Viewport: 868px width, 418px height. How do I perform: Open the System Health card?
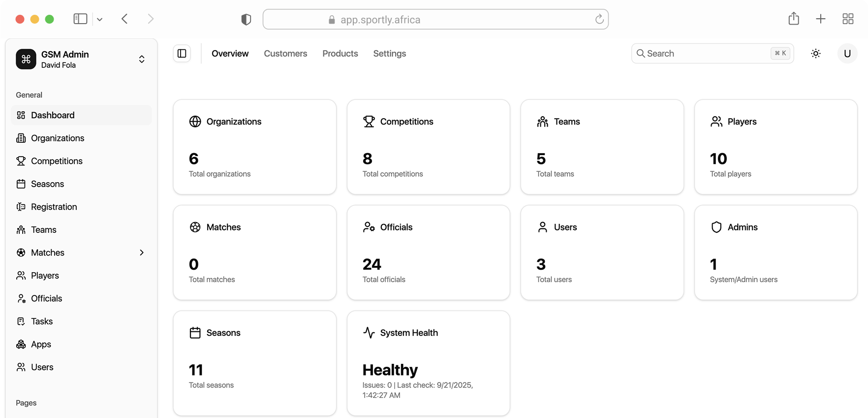click(428, 363)
